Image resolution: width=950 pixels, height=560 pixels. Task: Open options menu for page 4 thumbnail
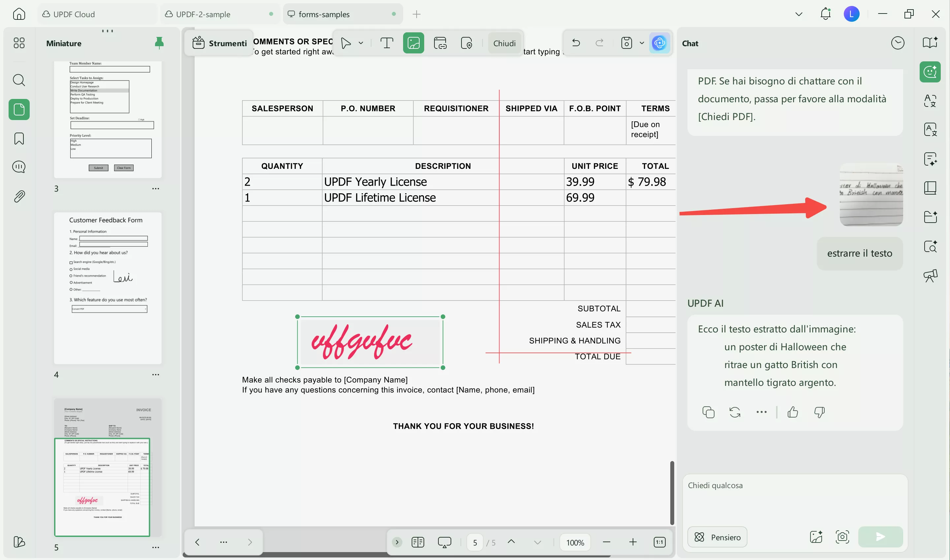155,375
